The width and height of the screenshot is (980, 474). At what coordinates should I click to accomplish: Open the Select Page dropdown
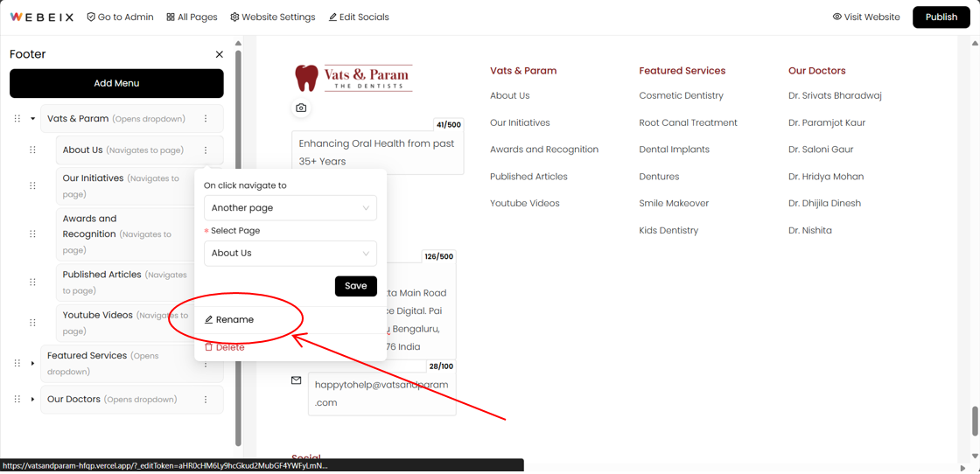click(x=290, y=253)
